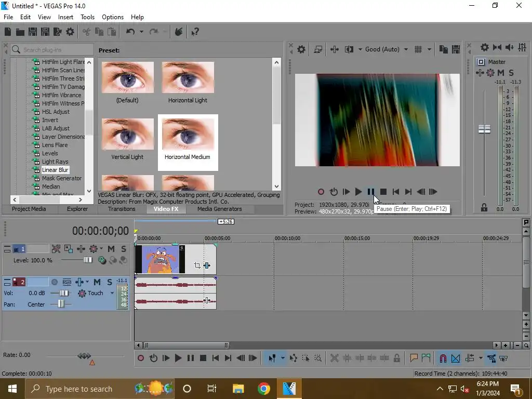Viewport: 532px width, 399px height.
Task: Open the Undo history dropdown arrow
Action: pos(141,32)
